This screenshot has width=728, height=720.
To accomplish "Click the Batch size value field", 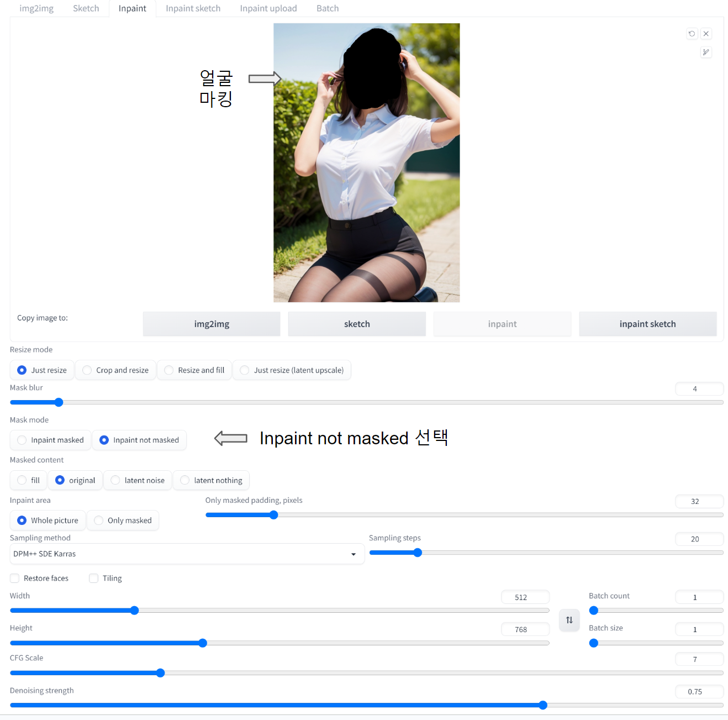I will pos(699,629).
